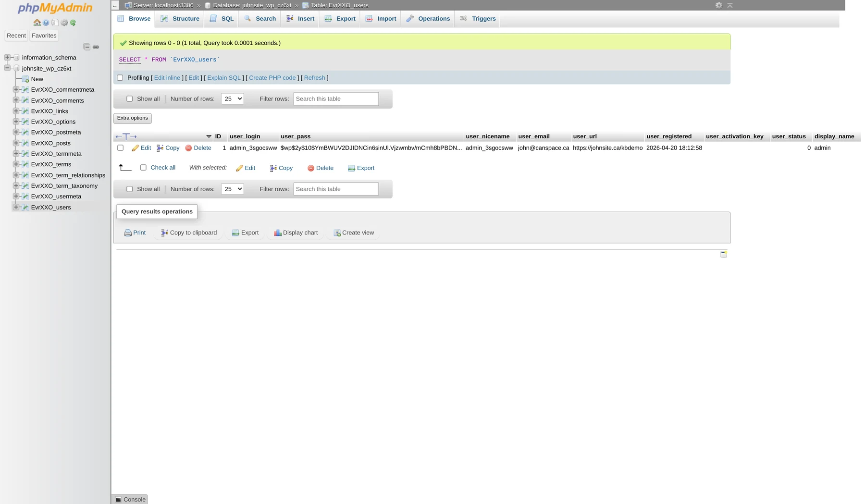This screenshot has width=865, height=504.
Task: Open the Console bar
Action: pos(130,500)
